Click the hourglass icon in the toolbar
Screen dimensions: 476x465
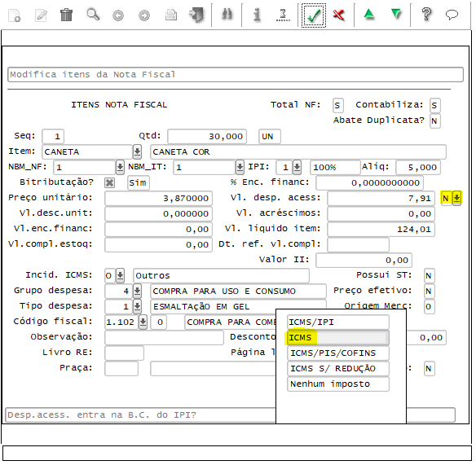click(x=283, y=15)
